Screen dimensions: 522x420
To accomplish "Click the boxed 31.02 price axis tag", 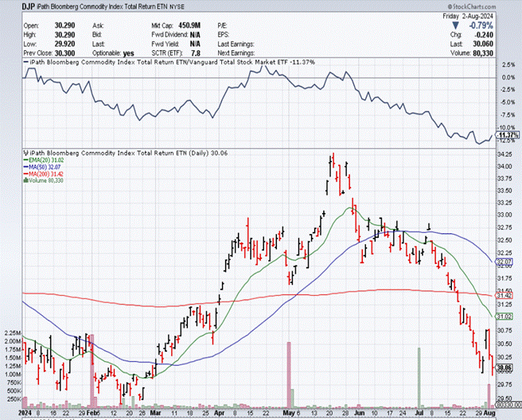I will (504, 317).
